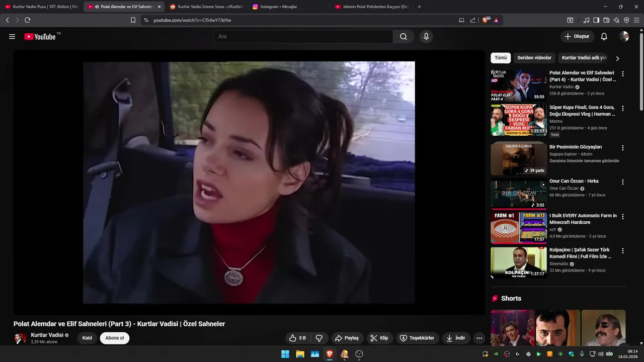Click the Oluştur create button

(x=577, y=37)
